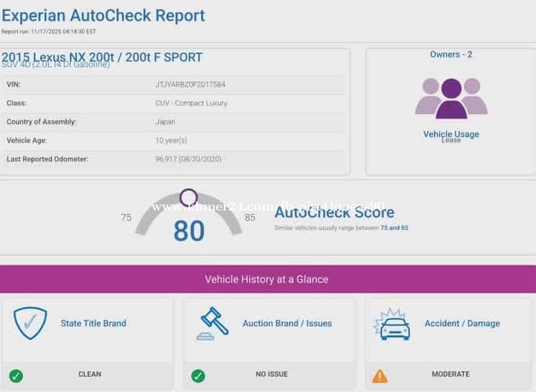Image resolution: width=536 pixels, height=392 pixels.
Task: Open the Accident / Damage label
Action: (462, 323)
